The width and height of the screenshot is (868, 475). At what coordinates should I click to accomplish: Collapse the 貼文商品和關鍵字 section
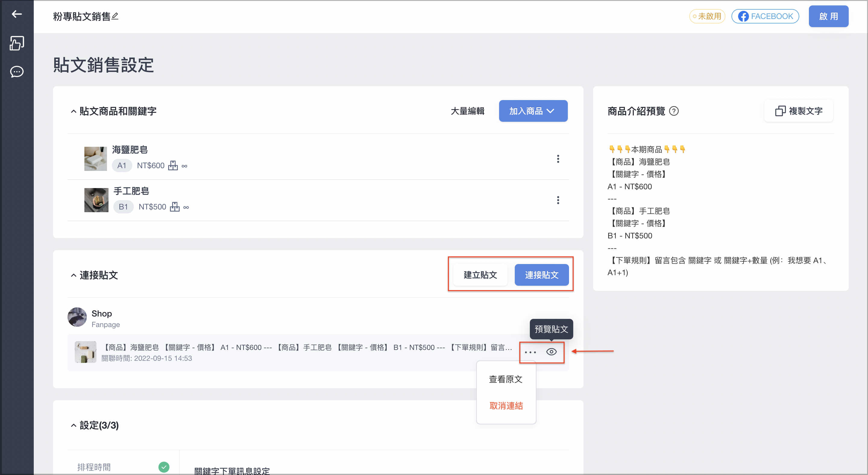pyautogui.click(x=74, y=111)
